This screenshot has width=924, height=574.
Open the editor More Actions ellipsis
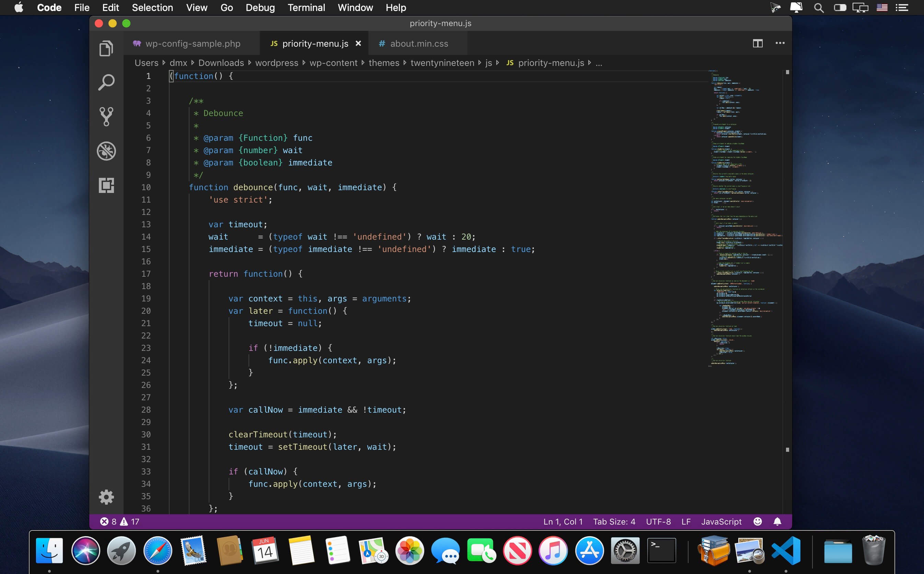click(780, 43)
